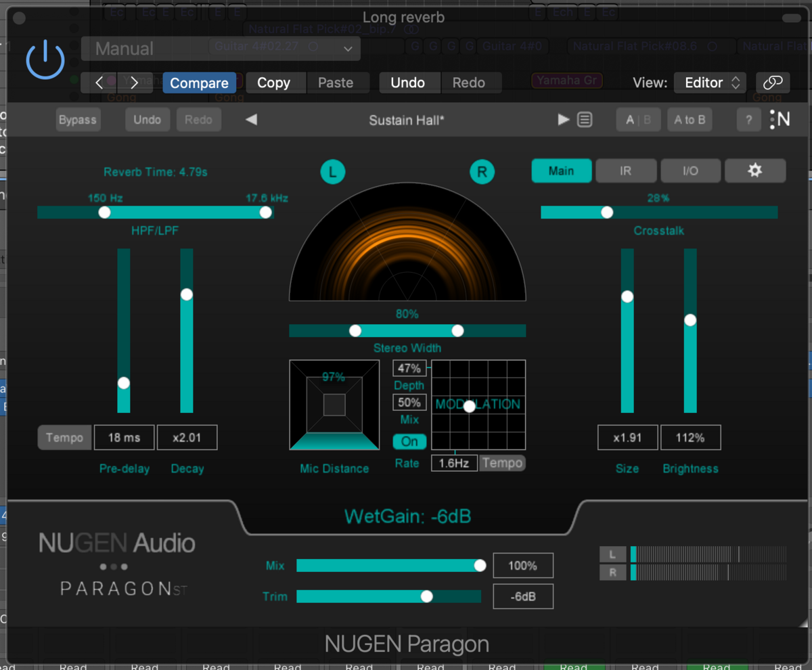The width and height of the screenshot is (812, 670).
Task: Click the NUGEN N logo icon
Action: coord(780,120)
